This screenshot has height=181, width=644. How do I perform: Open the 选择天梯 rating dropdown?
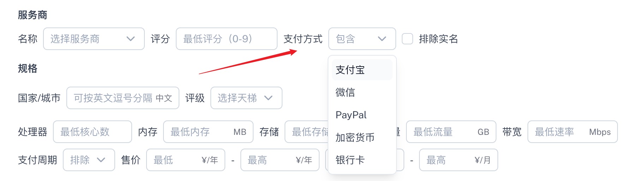(x=246, y=98)
